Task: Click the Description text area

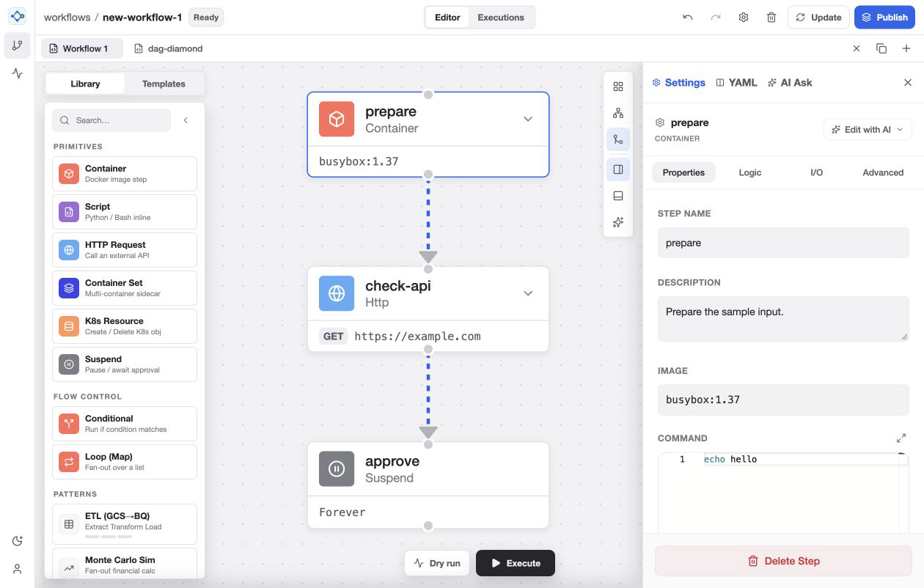Action: [783, 318]
